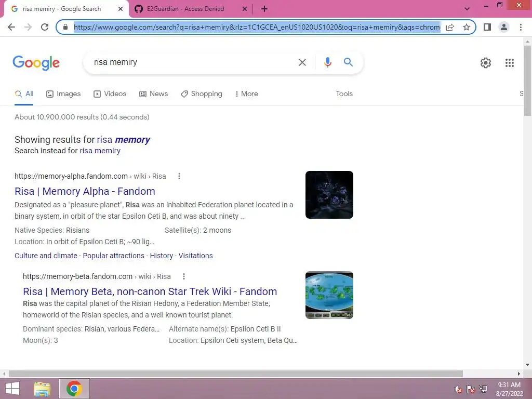The height and width of the screenshot is (399, 532).
Task: Close the Google Search tab
Action: click(121, 9)
